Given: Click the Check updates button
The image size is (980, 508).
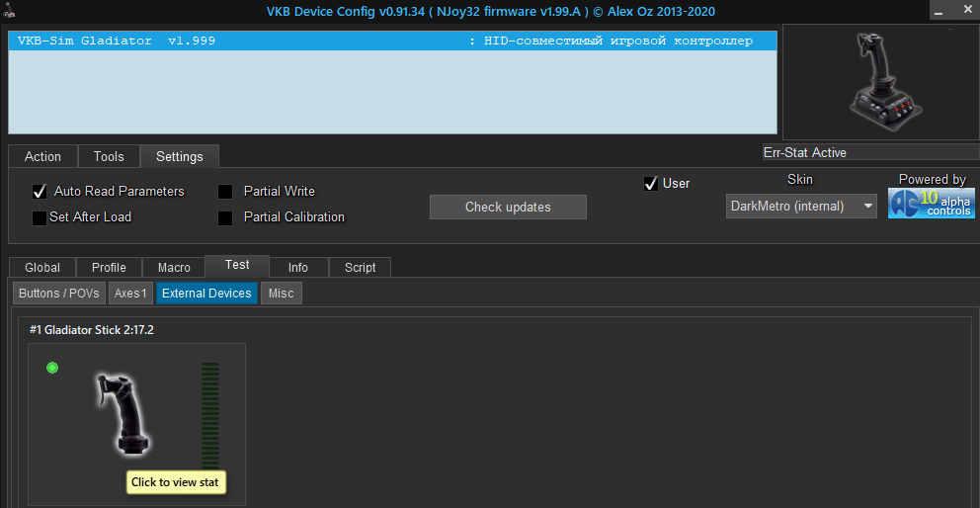Looking at the screenshot, I should click(x=508, y=208).
